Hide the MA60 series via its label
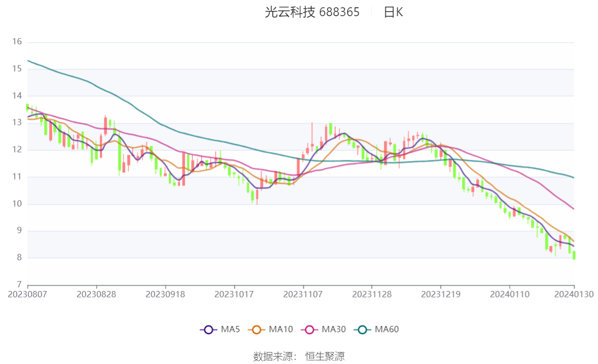The width and height of the screenshot is (598, 364). click(x=387, y=329)
